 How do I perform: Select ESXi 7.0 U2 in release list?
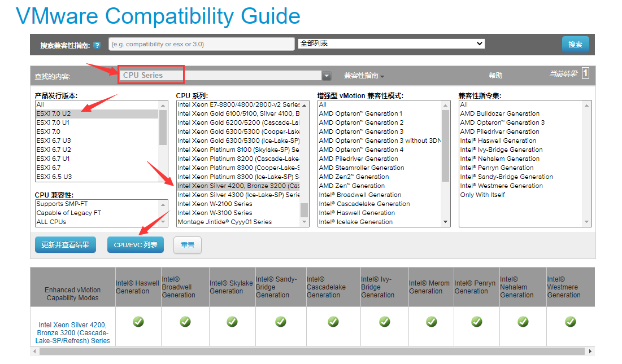coord(97,113)
